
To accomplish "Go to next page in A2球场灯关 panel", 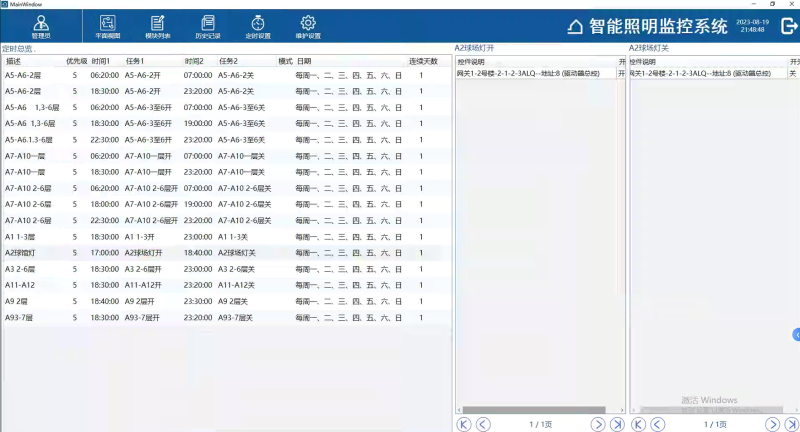I will point(772,424).
